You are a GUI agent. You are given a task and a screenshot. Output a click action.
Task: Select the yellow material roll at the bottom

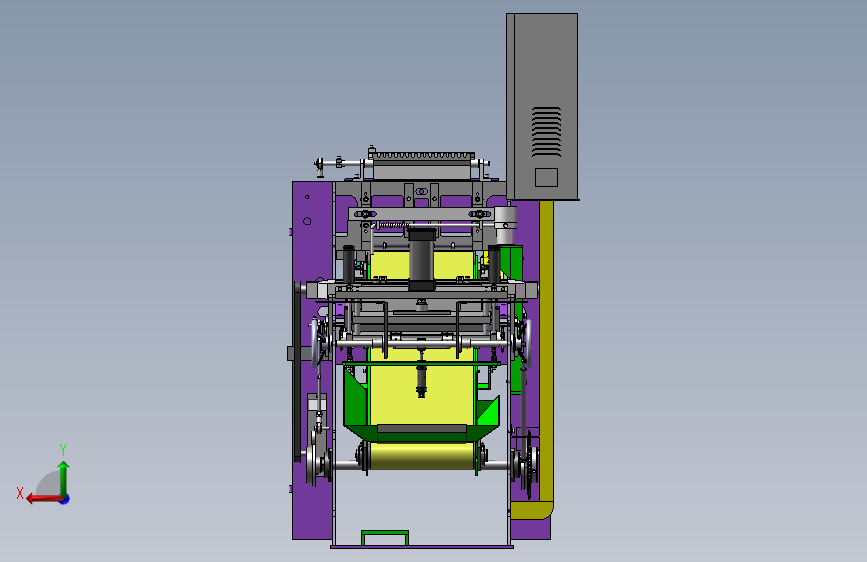(422, 455)
